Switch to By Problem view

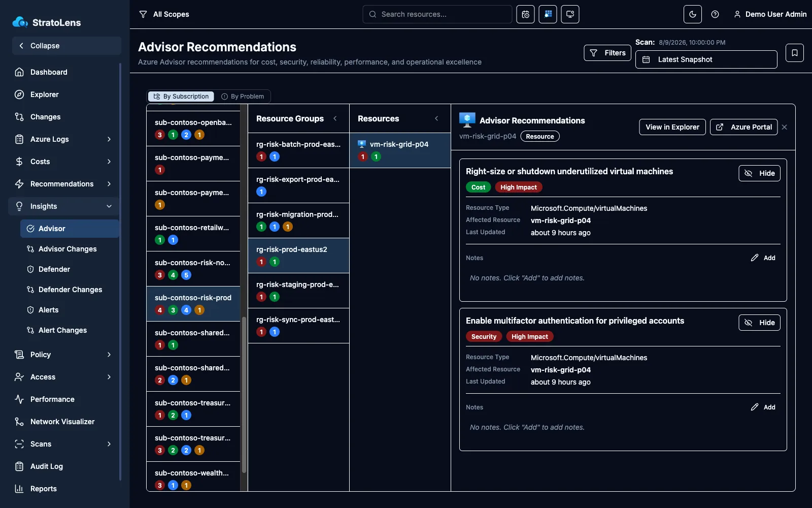[243, 97]
